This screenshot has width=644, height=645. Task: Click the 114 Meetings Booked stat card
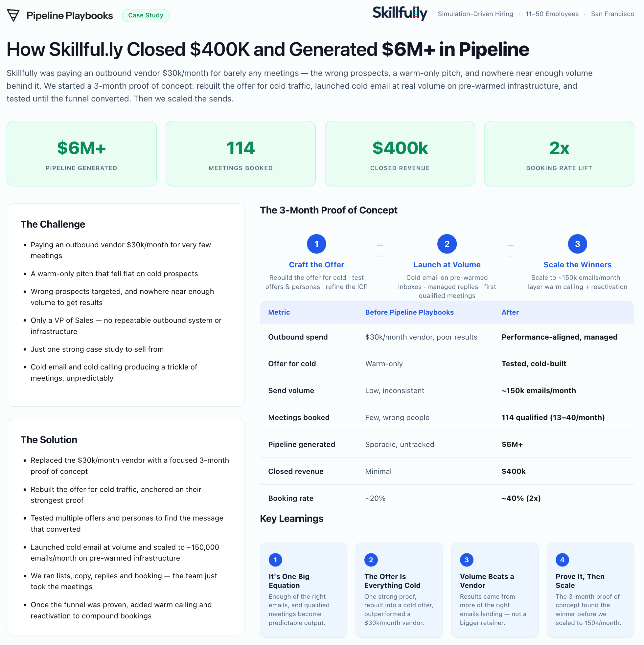pyautogui.click(x=241, y=154)
